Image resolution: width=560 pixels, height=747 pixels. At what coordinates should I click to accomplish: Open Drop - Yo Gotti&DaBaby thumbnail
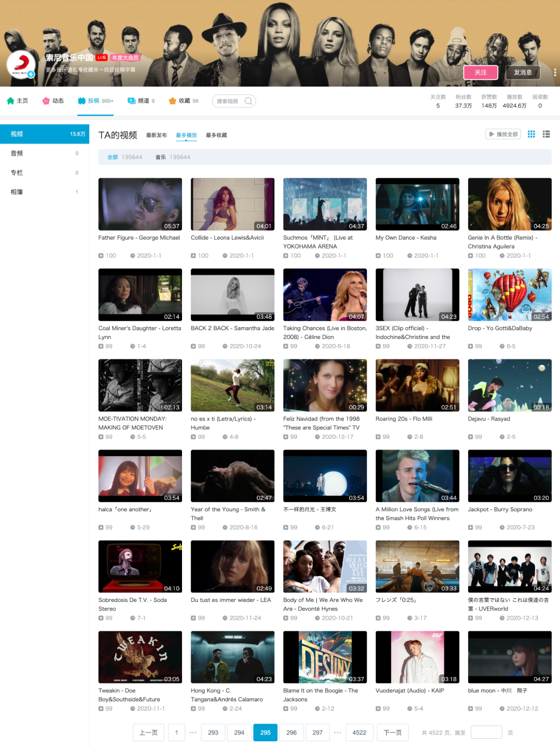[x=510, y=295]
